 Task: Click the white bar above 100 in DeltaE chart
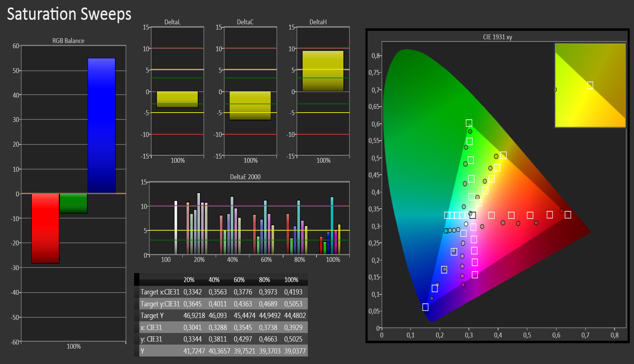[176, 227]
